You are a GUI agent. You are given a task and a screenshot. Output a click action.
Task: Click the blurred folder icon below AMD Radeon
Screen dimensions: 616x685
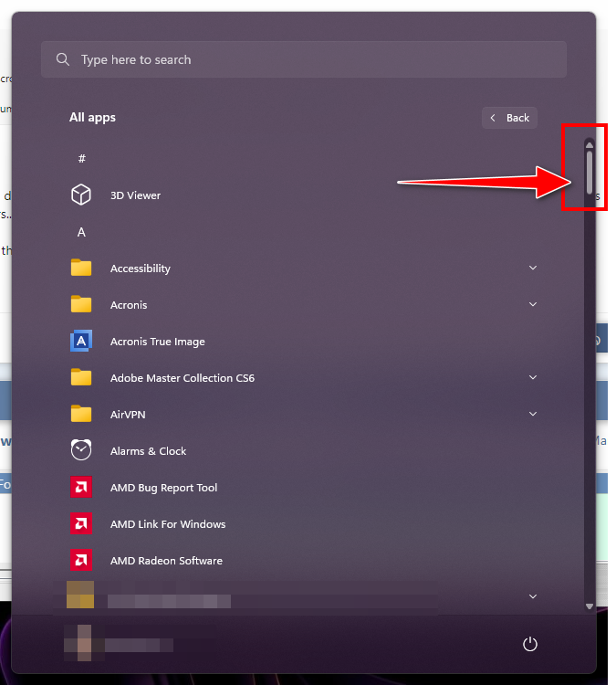[80, 595]
